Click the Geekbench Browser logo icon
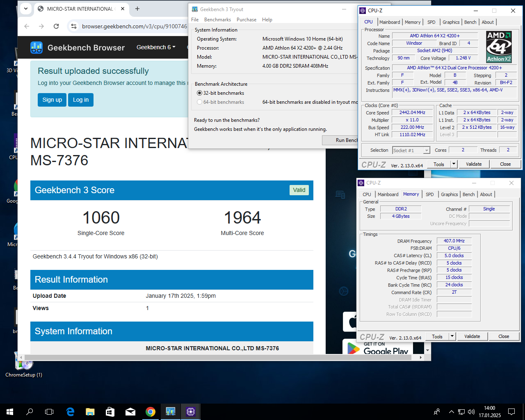The image size is (525, 420). [x=37, y=48]
